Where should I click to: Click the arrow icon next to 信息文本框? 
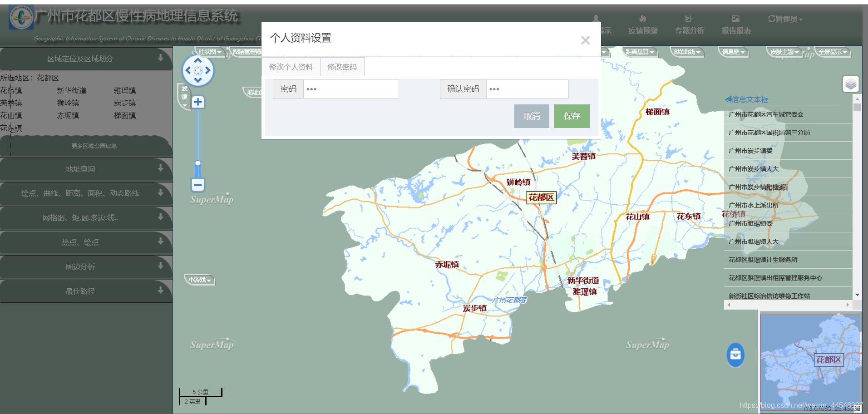click(x=728, y=99)
